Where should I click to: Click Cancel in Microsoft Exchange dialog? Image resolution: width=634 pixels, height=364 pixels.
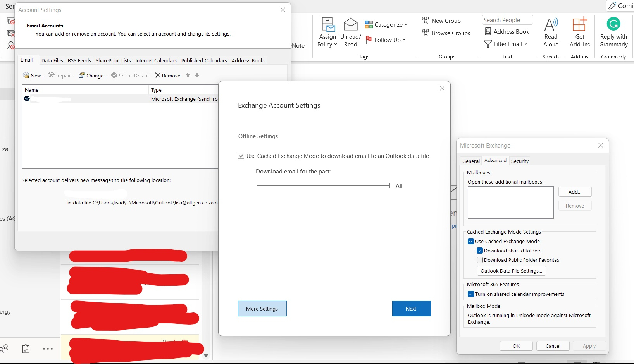click(553, 346)
